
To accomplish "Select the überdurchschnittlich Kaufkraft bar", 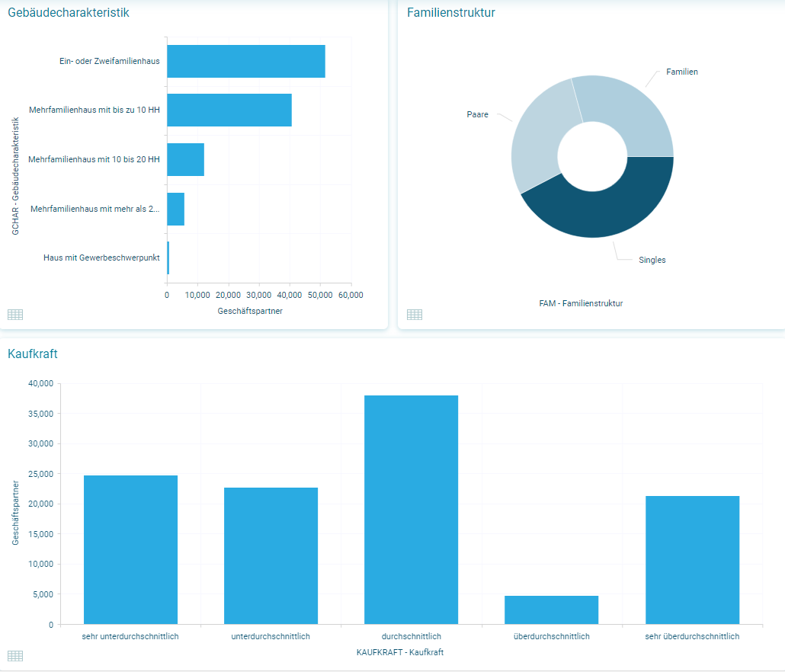I will tap(551, 610).
